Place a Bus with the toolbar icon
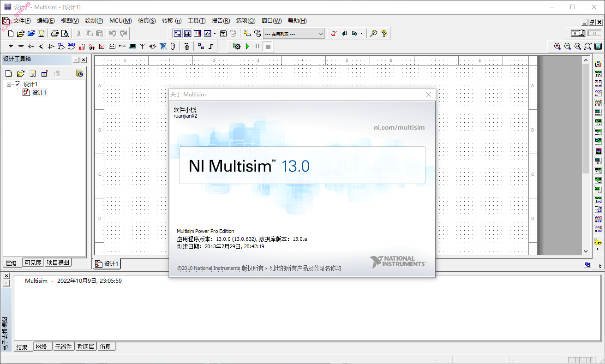 [x=211, y=46]
